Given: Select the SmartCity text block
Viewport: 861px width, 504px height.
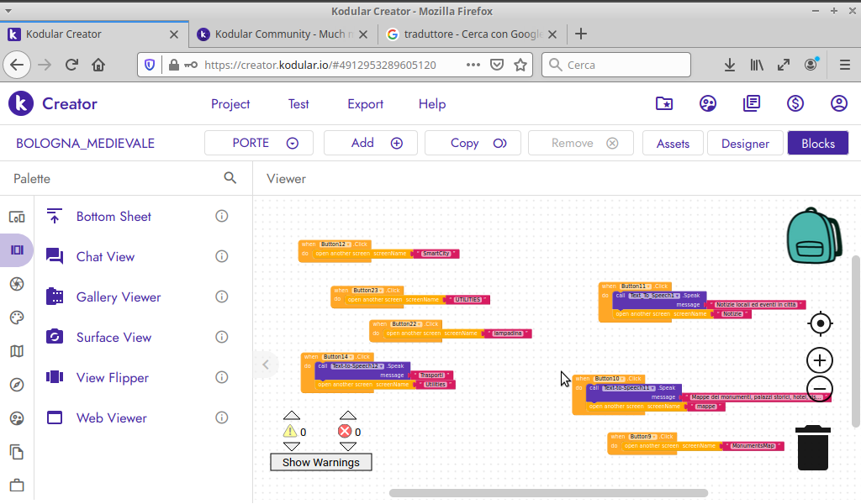Looking at the screenshot, I should coord(436,254).
